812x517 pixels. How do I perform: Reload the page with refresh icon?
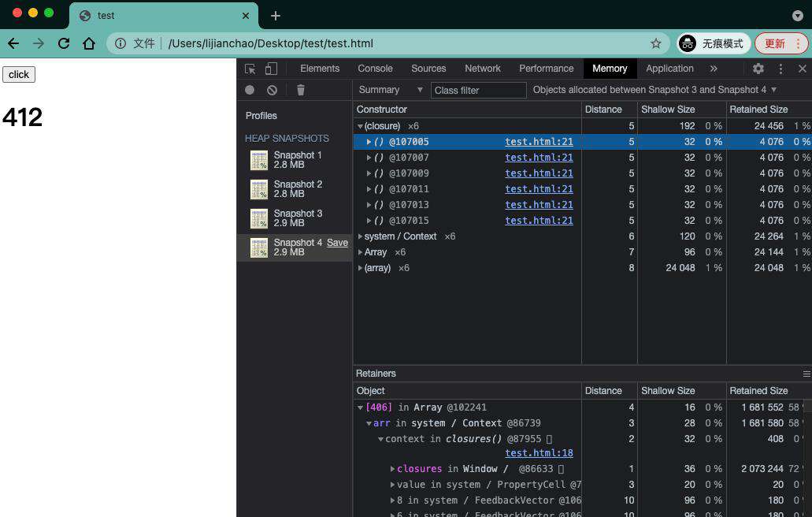point(64,43)
